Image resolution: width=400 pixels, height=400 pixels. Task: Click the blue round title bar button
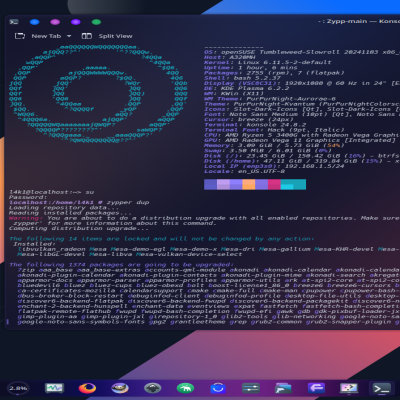point(35,22)
